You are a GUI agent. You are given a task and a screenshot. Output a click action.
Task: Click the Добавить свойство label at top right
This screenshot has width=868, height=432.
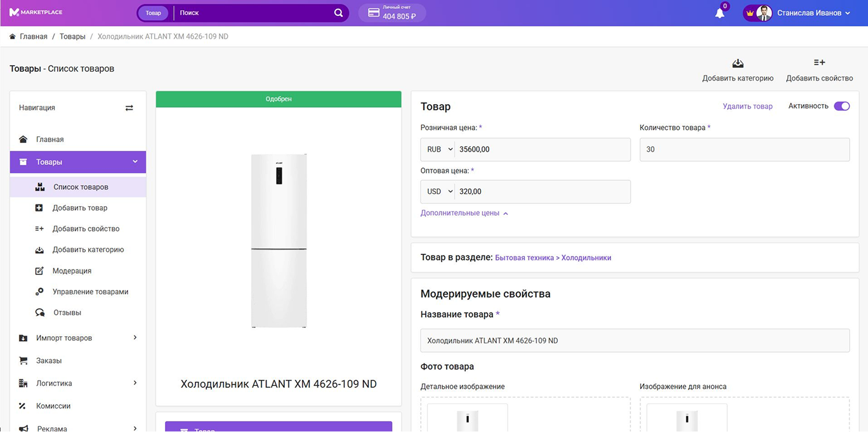click(x=819, y=79)
